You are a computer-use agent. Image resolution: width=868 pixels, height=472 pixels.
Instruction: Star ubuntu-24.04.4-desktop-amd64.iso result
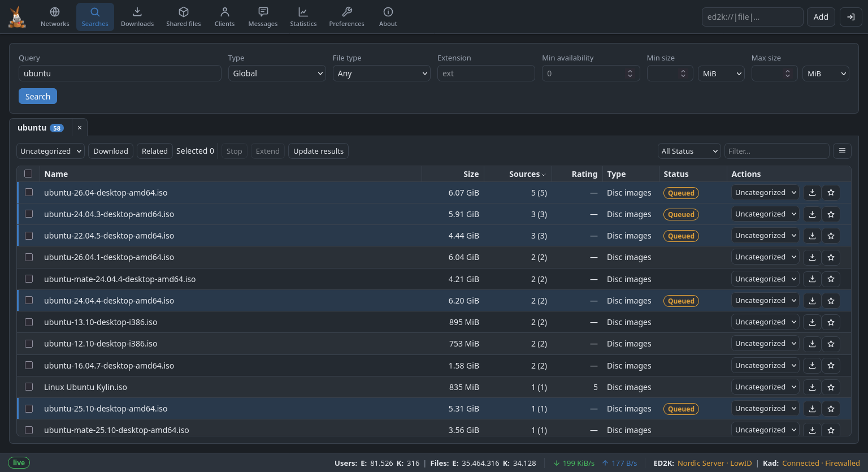[831, 301]
